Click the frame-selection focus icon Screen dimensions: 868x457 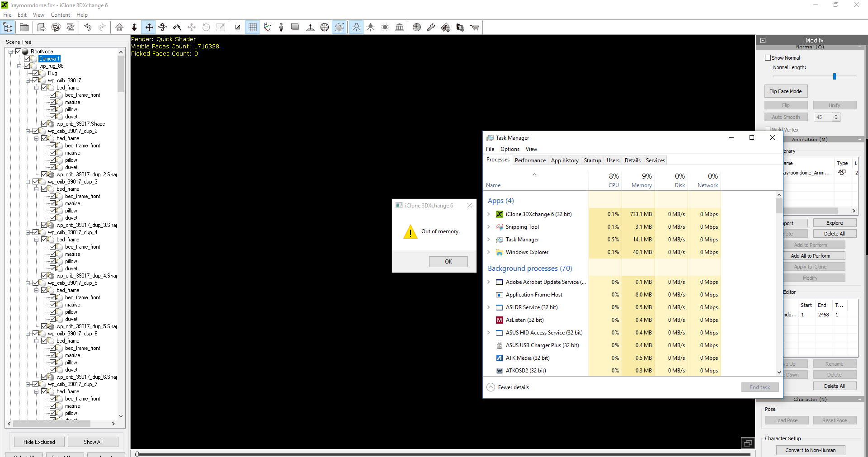point(339,28)
